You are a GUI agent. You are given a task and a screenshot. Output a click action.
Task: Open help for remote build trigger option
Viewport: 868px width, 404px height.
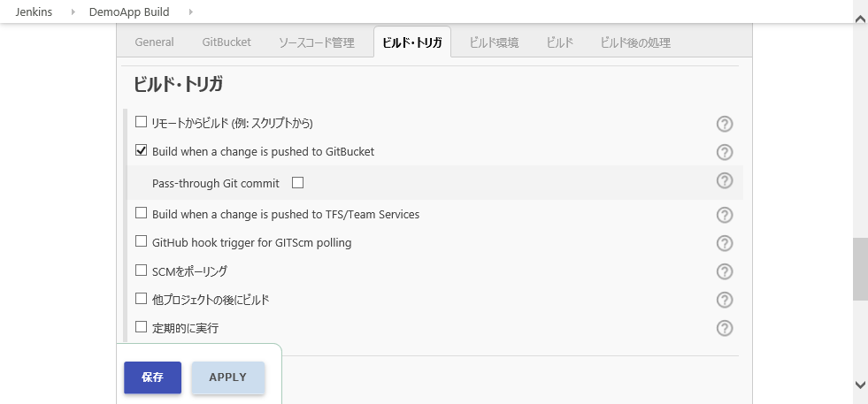(725, 124)
